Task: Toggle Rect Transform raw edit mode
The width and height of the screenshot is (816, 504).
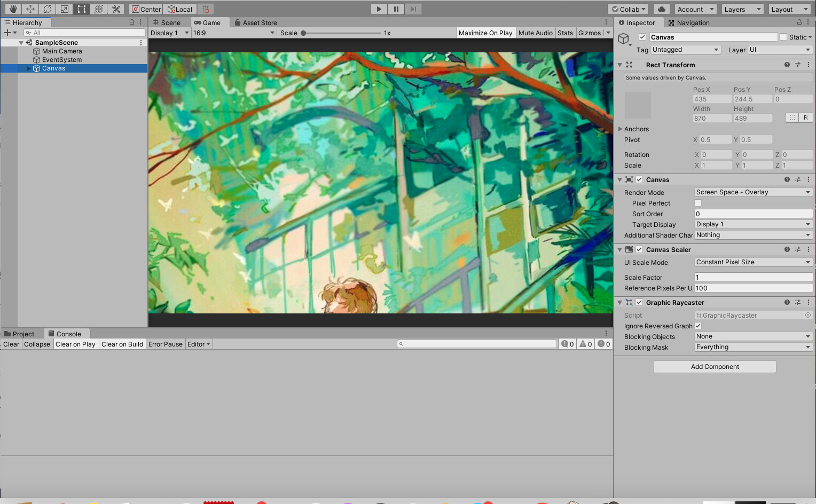Action: pos(806,117)
